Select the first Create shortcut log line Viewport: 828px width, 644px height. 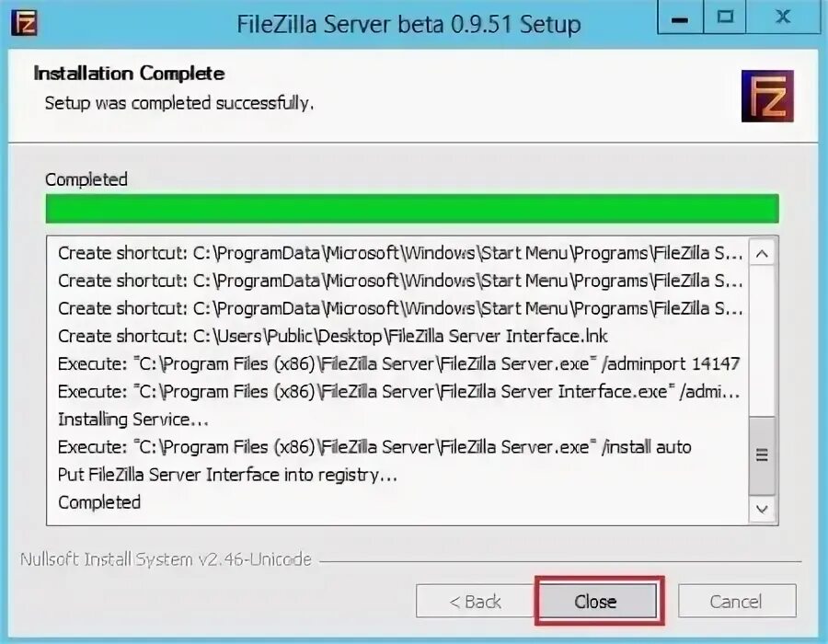pos(400,253)
